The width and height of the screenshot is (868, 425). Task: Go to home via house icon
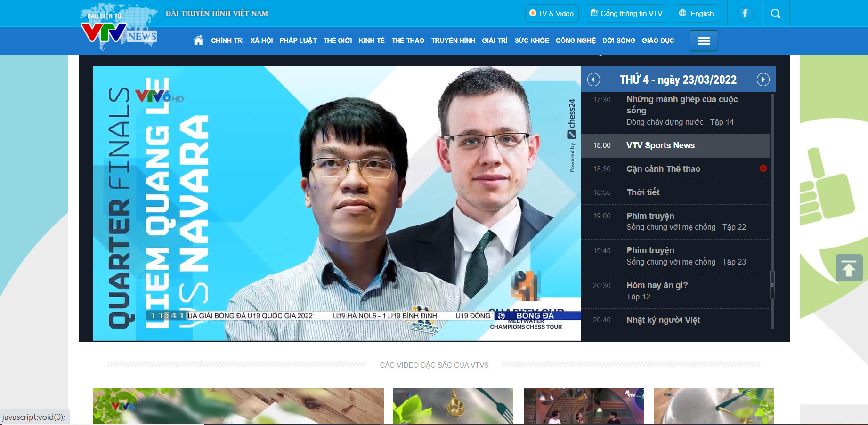point(198,40)
